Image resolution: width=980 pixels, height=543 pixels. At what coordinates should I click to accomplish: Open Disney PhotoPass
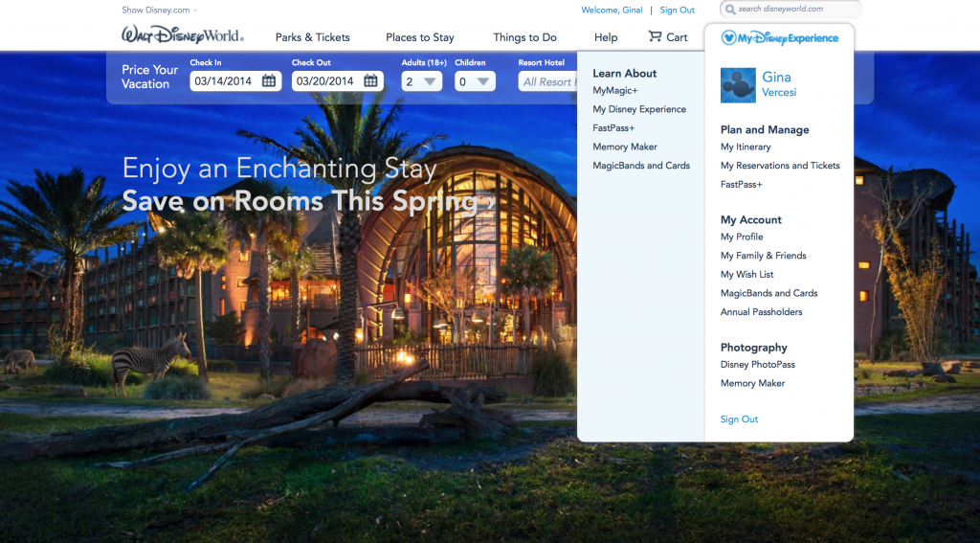758,365
